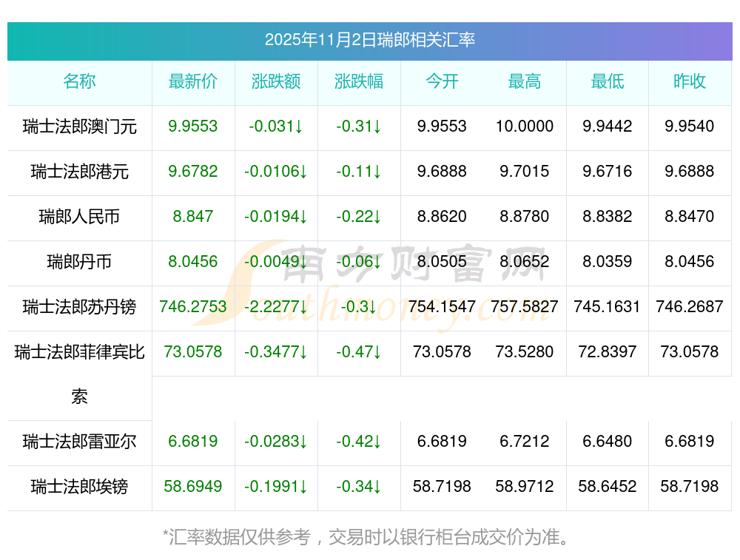Select the 名称 column header
Image resolution: width=740 pixels, height=560 pixels.
79,81
